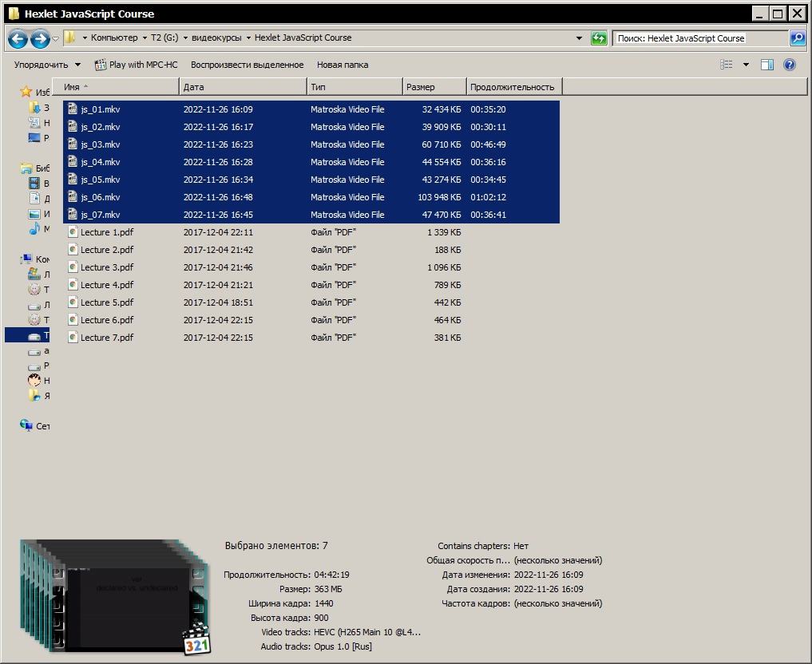The height and width of the screenshot is (664, 812).
Task: Go back with the Back arrow button
Action: tap(18, 38)
